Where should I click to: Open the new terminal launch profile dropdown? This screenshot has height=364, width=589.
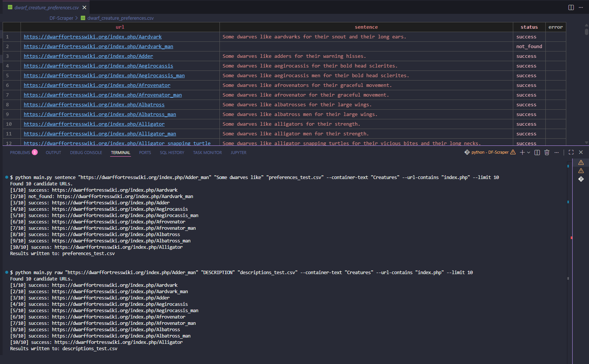click(x=529, y=152)
